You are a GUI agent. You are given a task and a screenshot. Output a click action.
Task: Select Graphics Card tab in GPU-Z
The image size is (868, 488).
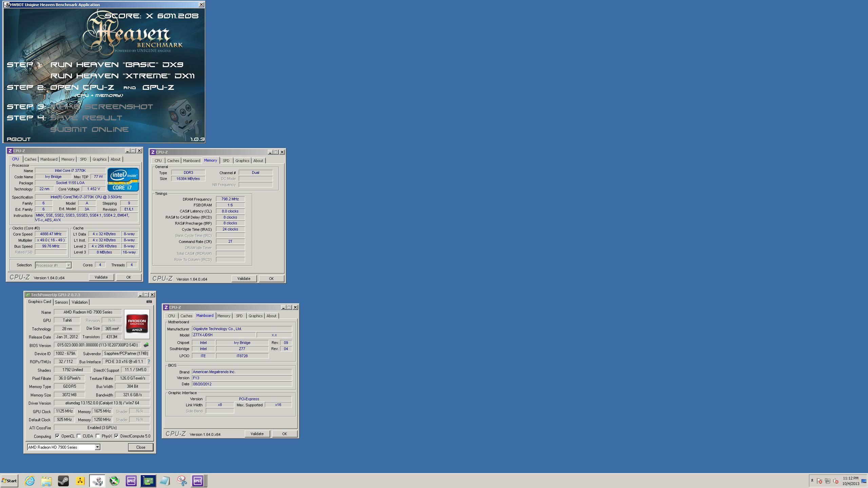40,302
